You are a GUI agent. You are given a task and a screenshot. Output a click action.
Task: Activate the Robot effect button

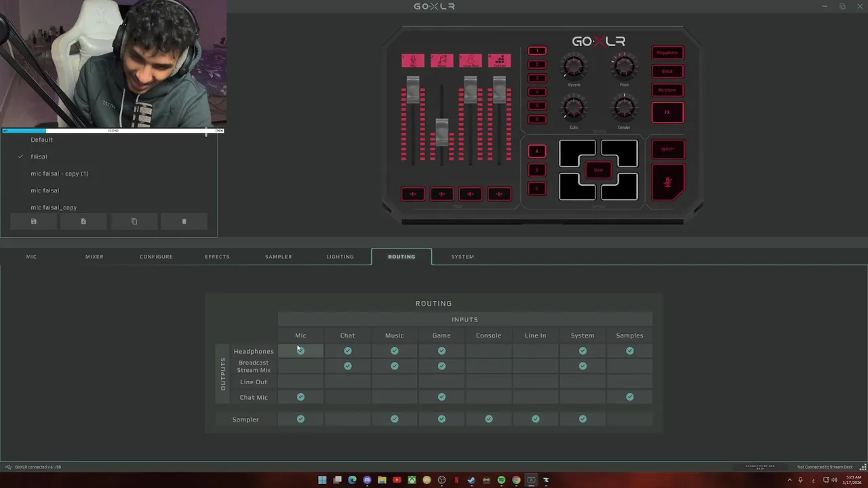[668, 71]
